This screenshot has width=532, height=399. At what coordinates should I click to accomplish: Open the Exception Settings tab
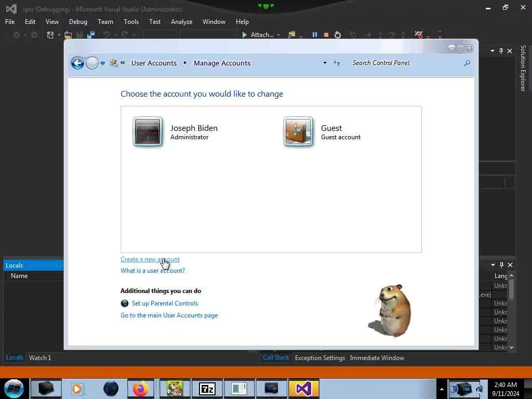tap(320, 358)
